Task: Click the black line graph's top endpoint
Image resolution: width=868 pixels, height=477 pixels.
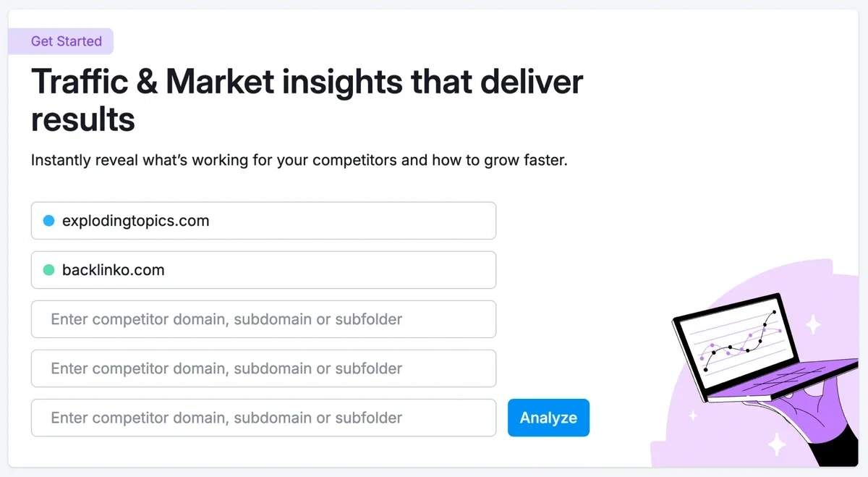Action: coord(775,312)
